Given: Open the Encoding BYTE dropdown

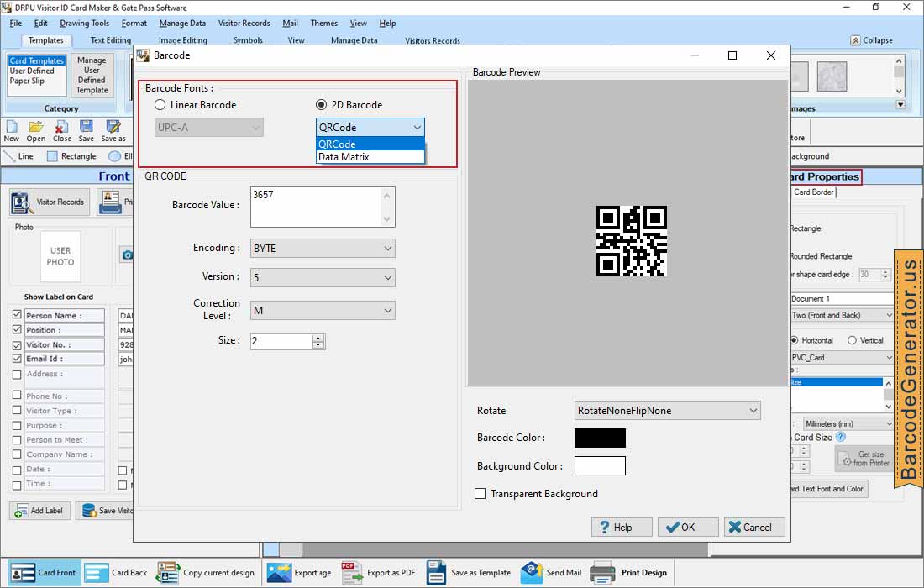Looking at the screenshot, I should (323, 249).
